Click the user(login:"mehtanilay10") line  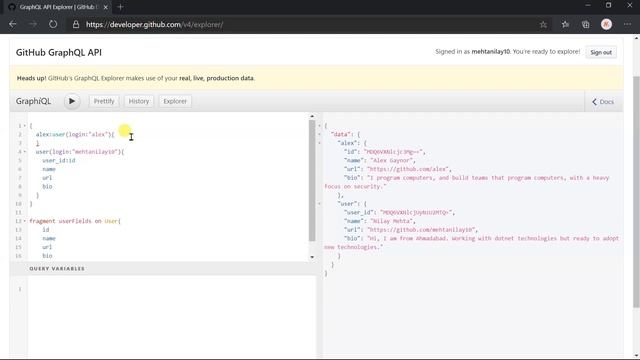(x=80, y=152)
